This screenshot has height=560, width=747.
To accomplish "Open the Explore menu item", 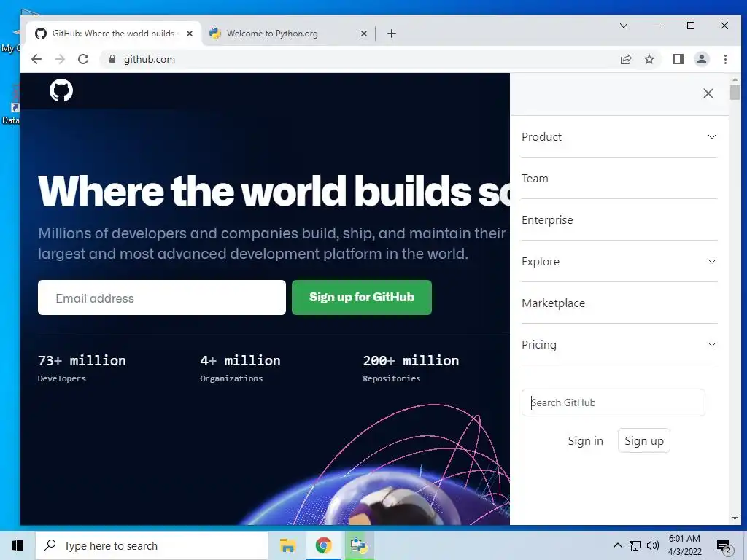I will 619,262.
